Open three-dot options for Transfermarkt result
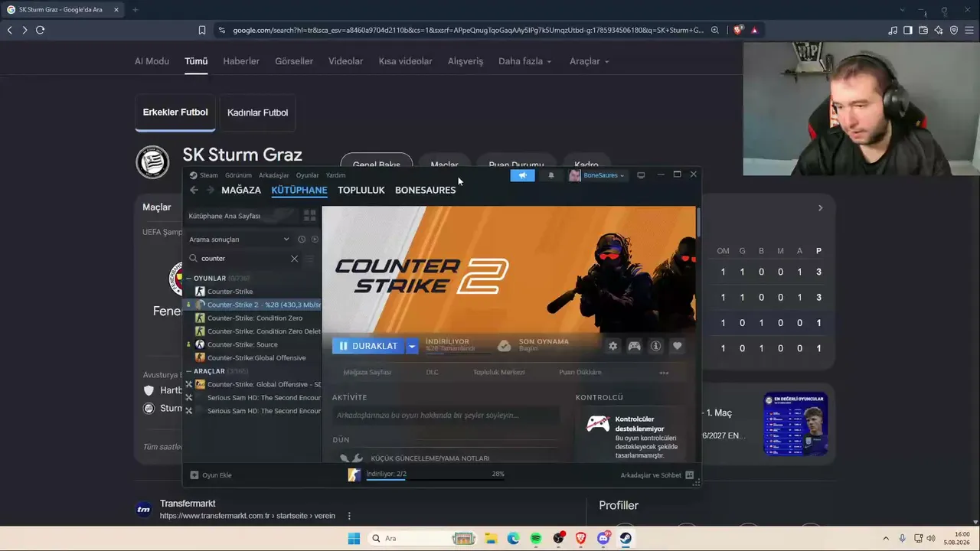This screenshot has width=980, height=551. 349,516
